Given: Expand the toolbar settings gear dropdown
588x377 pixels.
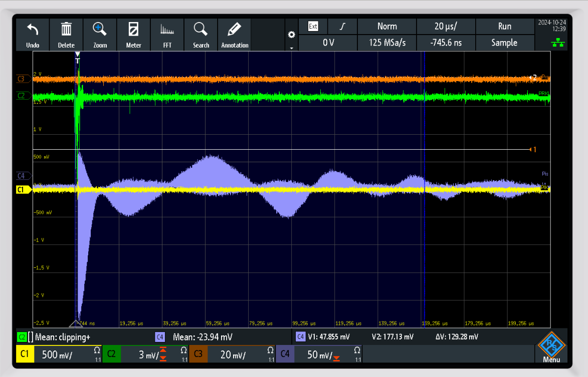Looking at the screenshot, I should tap(291, 35).
